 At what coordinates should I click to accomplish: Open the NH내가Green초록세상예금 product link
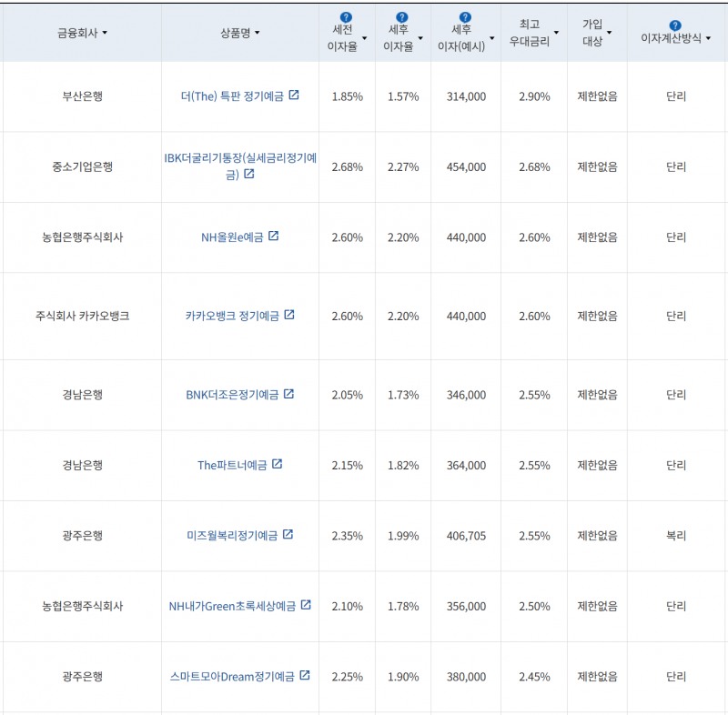click(x=233, y=606)
